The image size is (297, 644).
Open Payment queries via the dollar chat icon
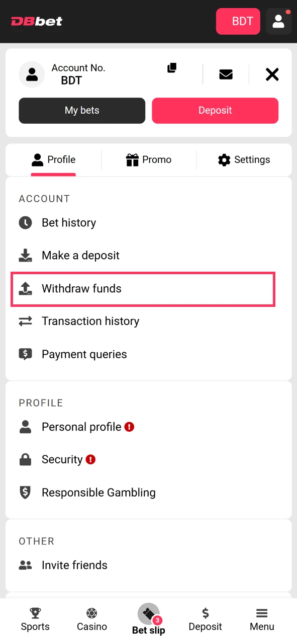click(26, 354)
